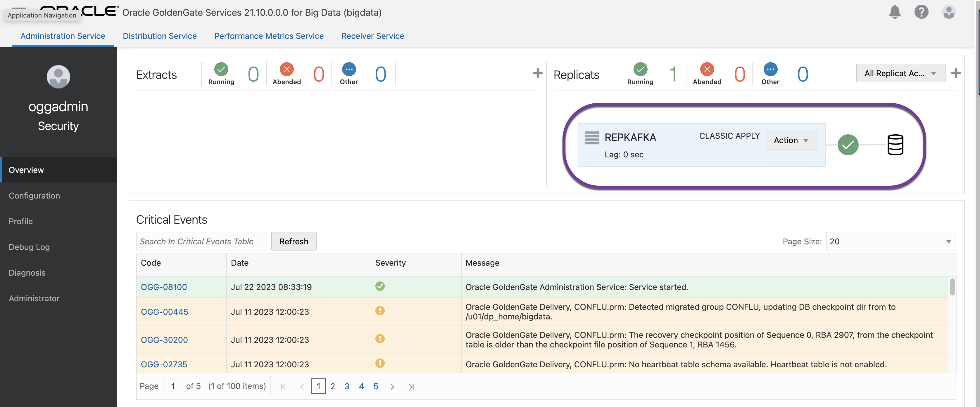The width and height of the screenshot is (980, 407).
Task: Go to the next events page arrow
Action: click(x=392, y=387)
